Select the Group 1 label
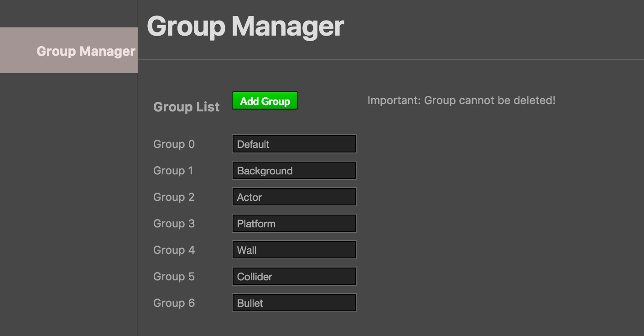The image size is (644, 336). tap(173, 171)
